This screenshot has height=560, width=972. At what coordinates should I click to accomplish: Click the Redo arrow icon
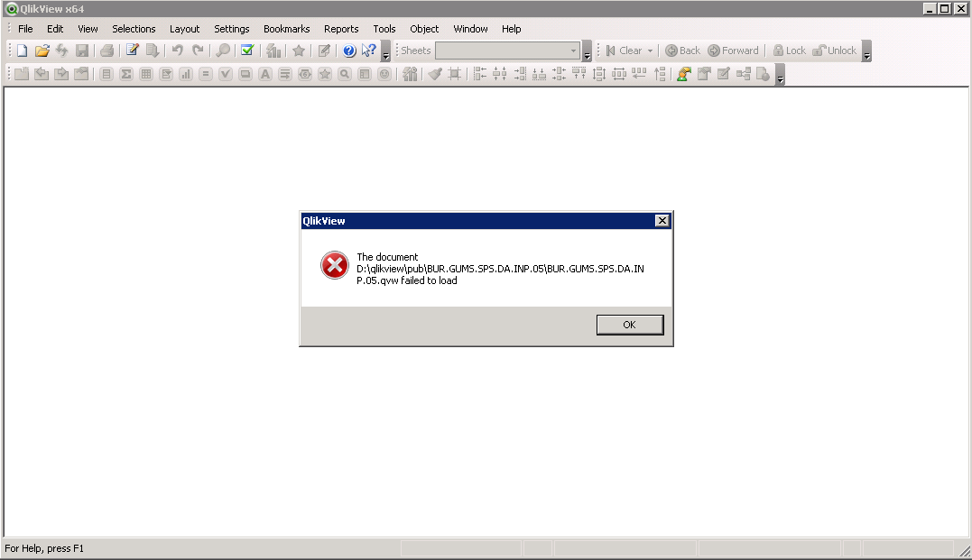coord(198,50)
